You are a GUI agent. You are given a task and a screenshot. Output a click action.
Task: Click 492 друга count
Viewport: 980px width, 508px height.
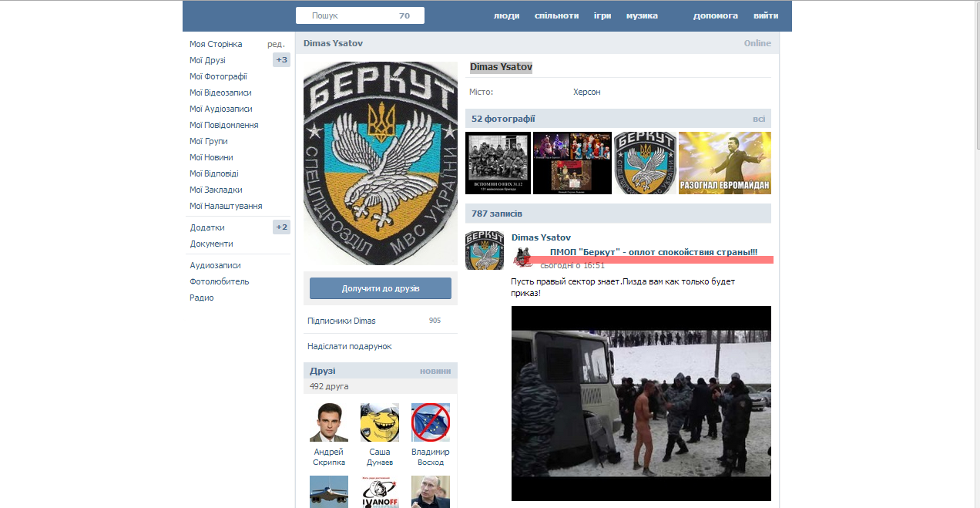329,386
